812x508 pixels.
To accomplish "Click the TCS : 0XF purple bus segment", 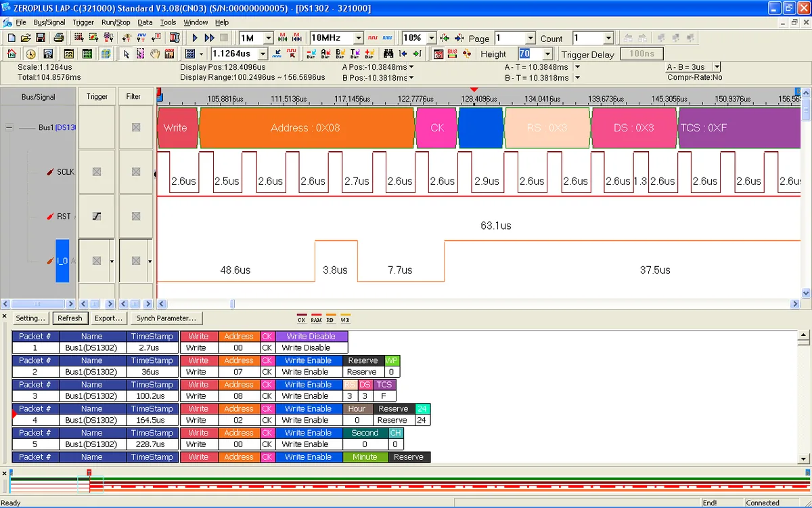I will tap(740, 127).
